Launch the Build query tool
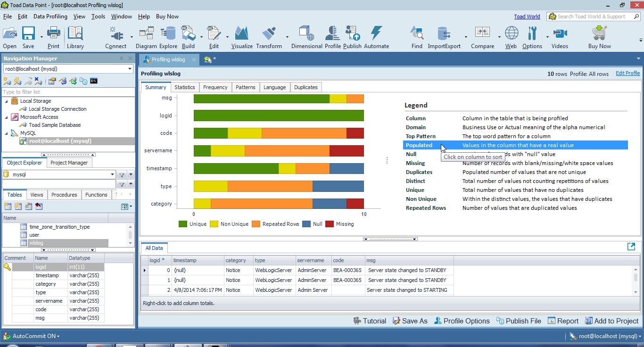The height and width of the screenshot is (347, 644). pos(188,37)
